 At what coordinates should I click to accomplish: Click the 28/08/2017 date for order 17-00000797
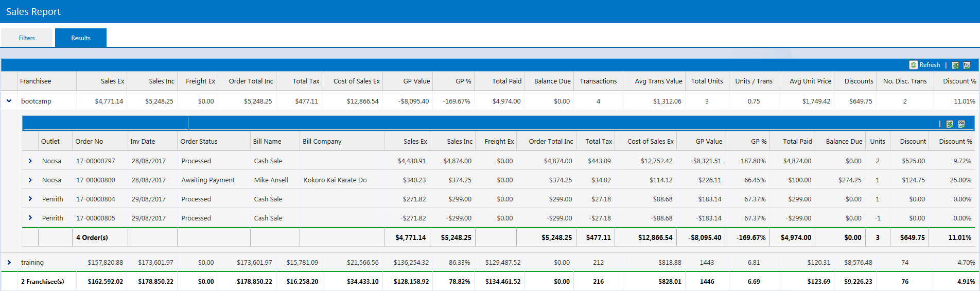click(148, 161)
